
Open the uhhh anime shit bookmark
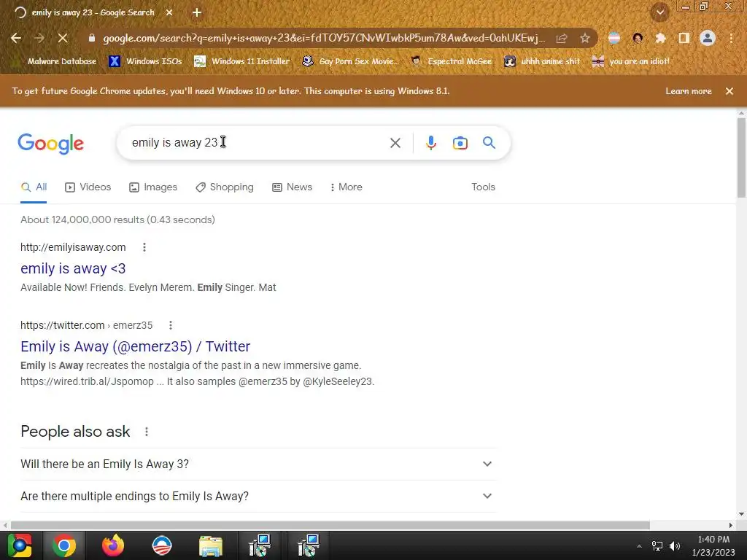(543, 61)
